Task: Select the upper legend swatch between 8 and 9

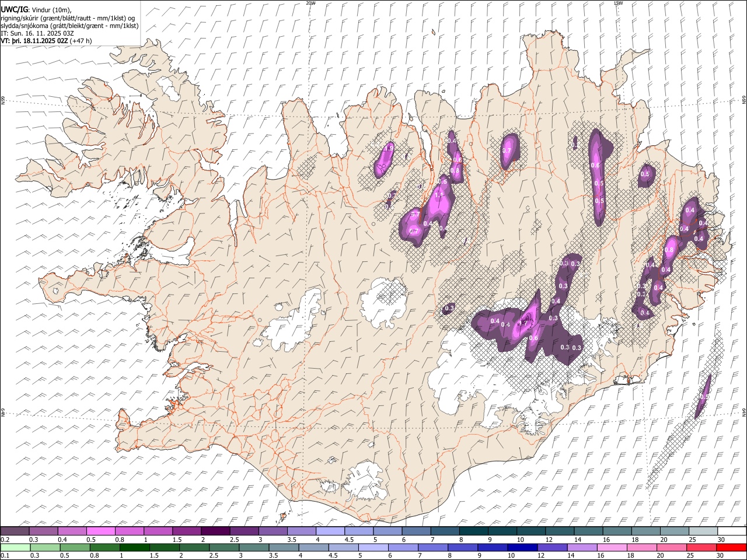Action: pyautogui.click(x=474, y=531)
